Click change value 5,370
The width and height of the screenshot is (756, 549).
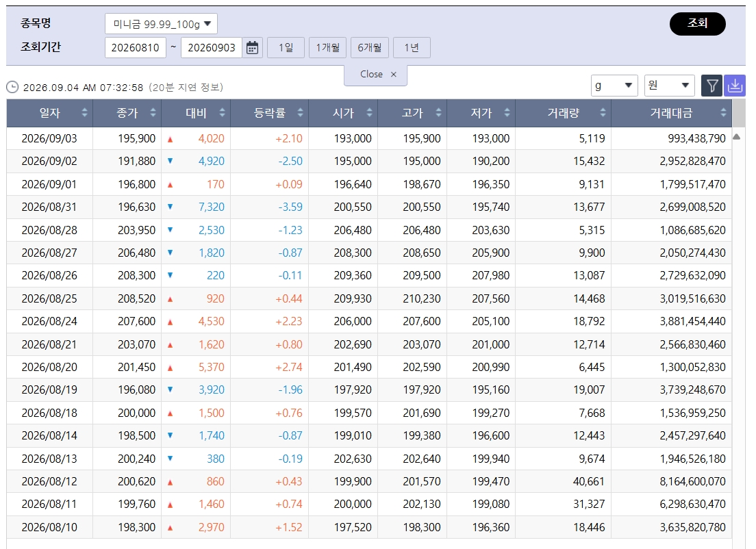coord(212,368)
